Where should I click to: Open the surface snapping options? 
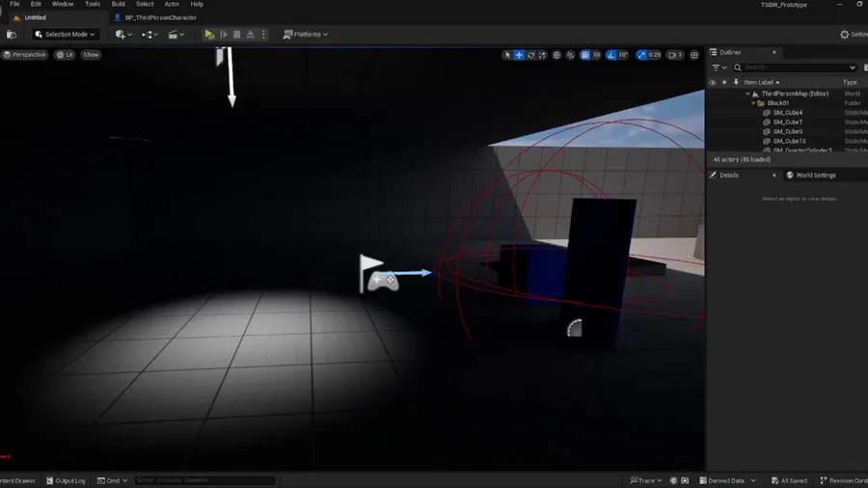(570, 55)
